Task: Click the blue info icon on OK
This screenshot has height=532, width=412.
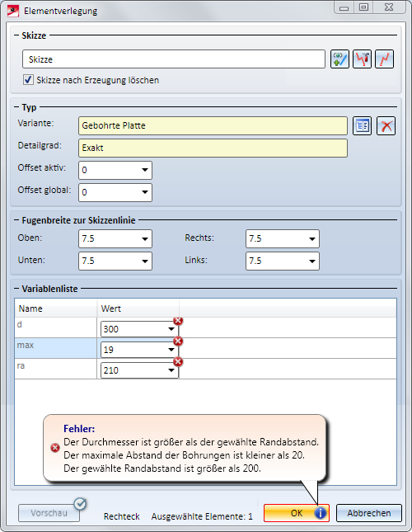Action: click(321, 513)
